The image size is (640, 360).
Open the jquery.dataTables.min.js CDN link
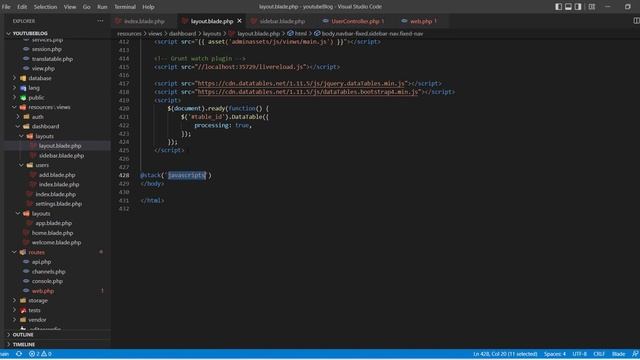[301, 83]
